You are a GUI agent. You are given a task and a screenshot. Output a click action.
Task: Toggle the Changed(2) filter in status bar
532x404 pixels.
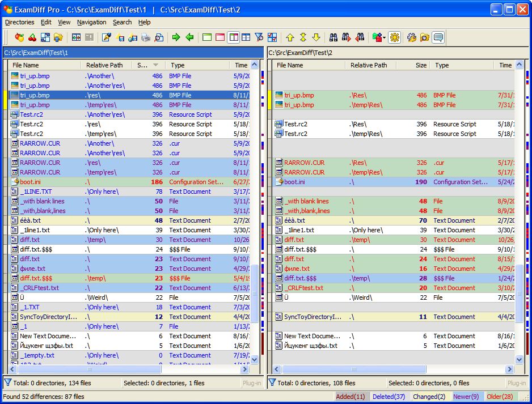429,397
